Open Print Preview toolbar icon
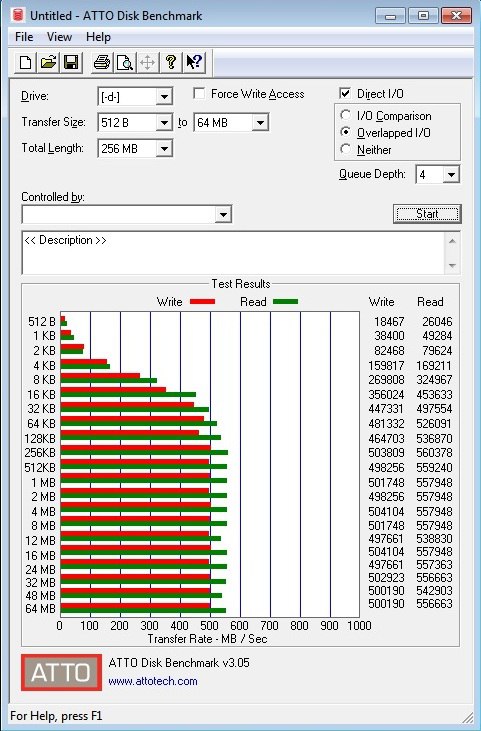The width and height of the screenshot is (481, 731). click(124, 62)
